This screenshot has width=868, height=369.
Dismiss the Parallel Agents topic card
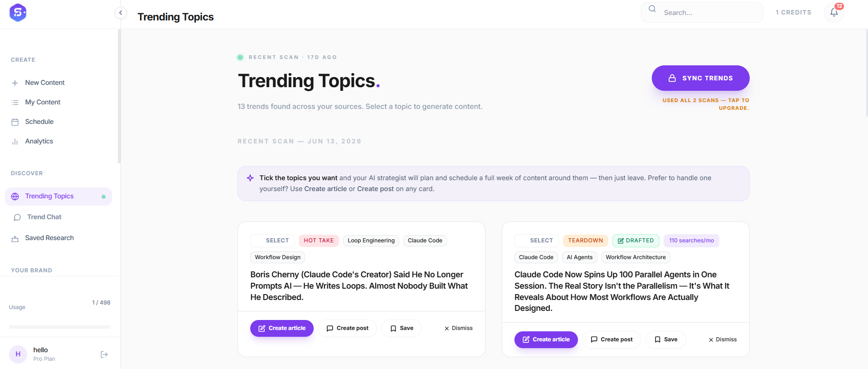723,339
